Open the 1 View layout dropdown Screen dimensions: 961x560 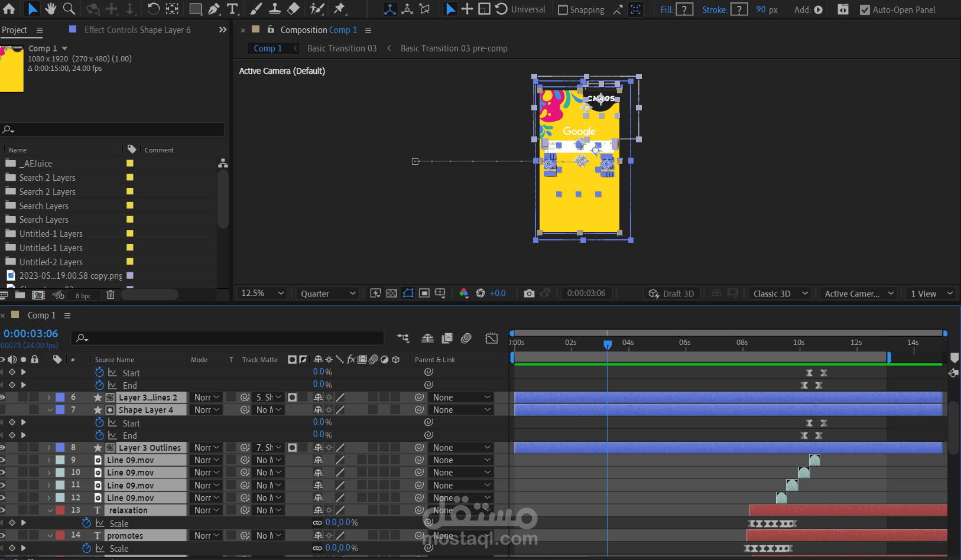point(931,294)
